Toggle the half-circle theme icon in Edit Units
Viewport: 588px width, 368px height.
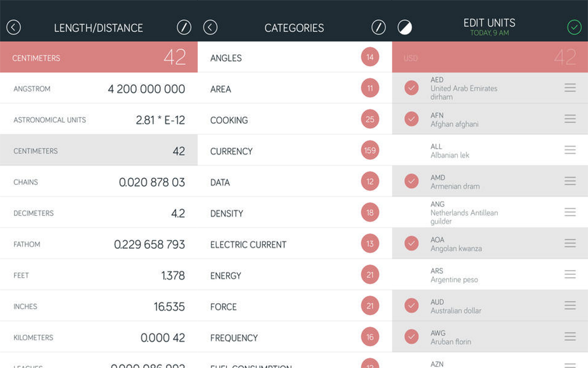tap(405, 28)
